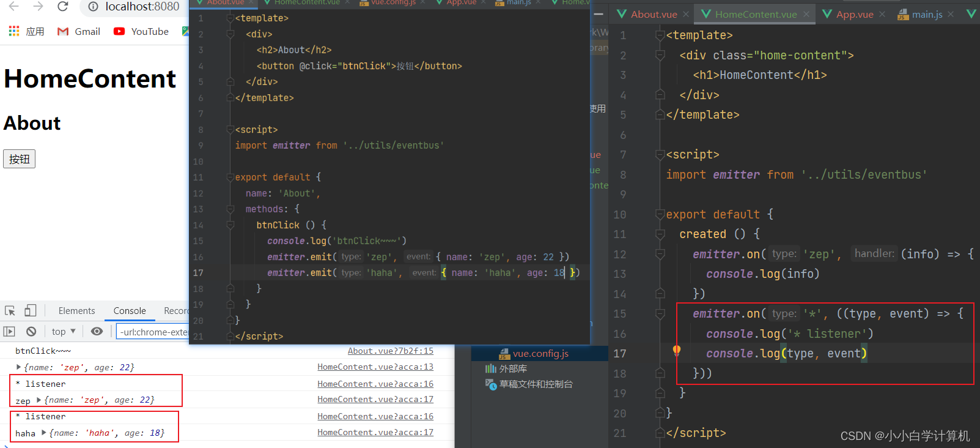Collapse the btnClick fold on line 14, left editor
This screenshot has width=980, height=448.
pyautogui.click(x=230, y=225)
